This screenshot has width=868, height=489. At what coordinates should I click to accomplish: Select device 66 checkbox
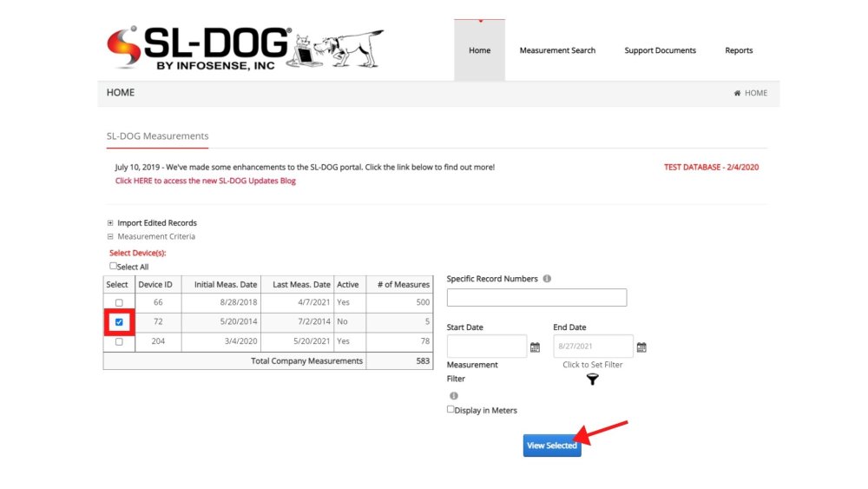pos(119,303)
